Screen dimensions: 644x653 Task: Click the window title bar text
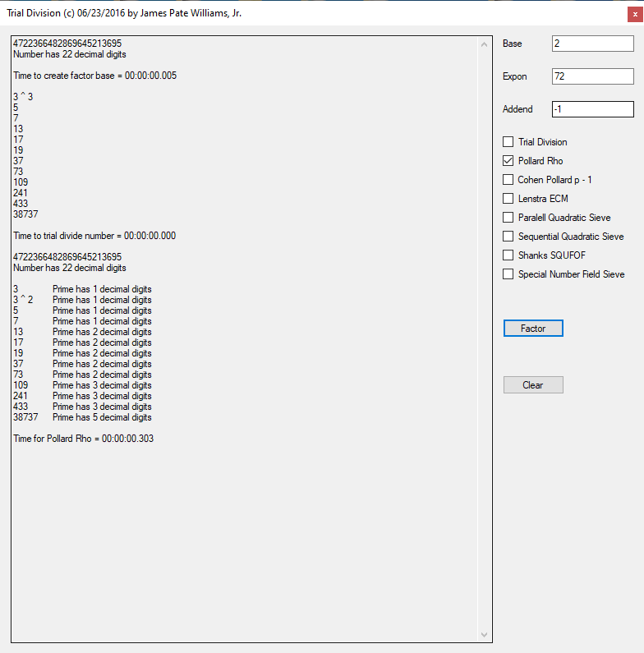[124, 14]
